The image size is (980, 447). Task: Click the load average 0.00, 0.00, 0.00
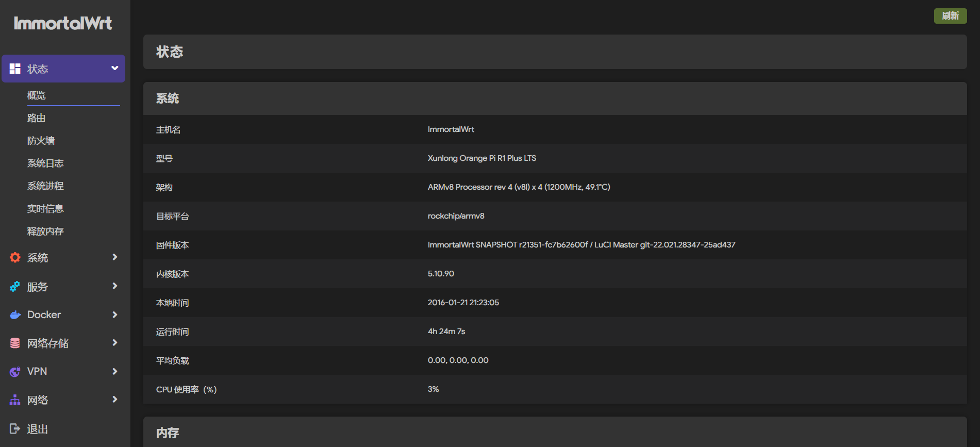coord(458,360)
